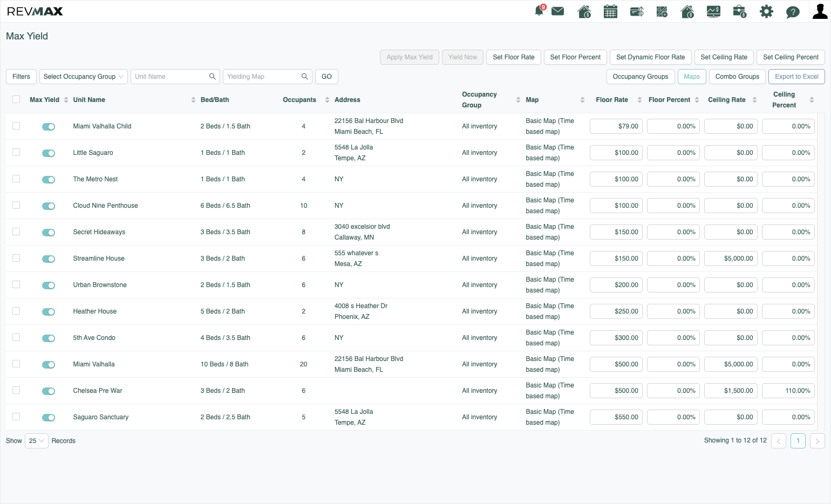The width and height of the screenshot is (831, 504).
Task: Open the Show 25 records dropdown
Action: pos(37,441)
